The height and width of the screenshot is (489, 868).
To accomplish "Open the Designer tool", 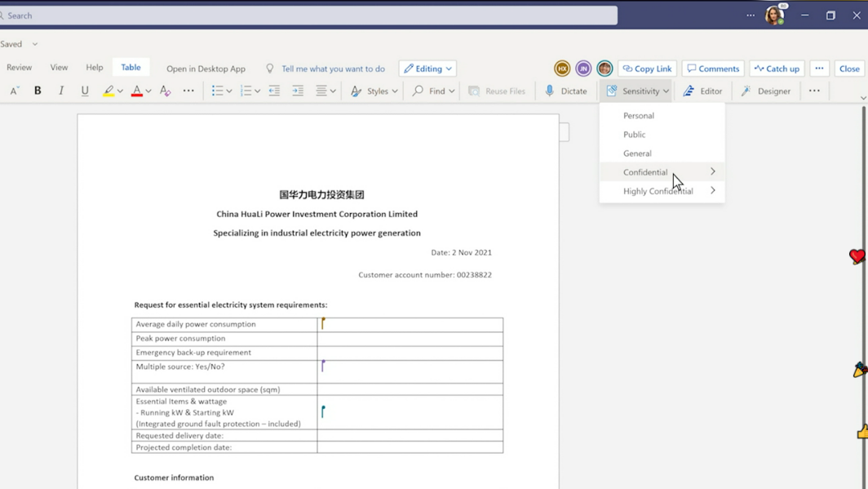I will [x=765, y=91].
